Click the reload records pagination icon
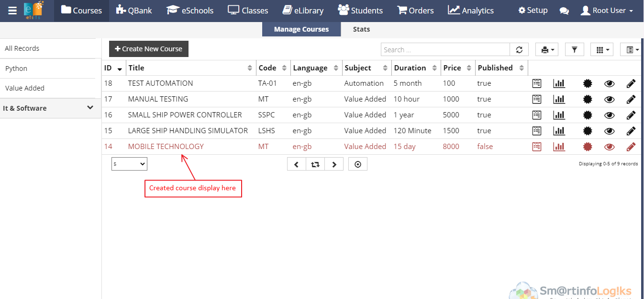Screen dimensions: 644x299 [x=315, y=164]
